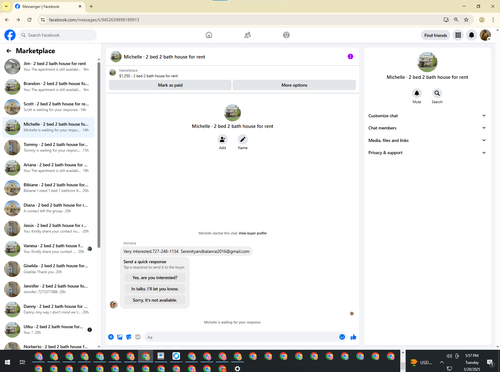
Task: Open Diana's conversation in chat list
Action: (48, 208)
